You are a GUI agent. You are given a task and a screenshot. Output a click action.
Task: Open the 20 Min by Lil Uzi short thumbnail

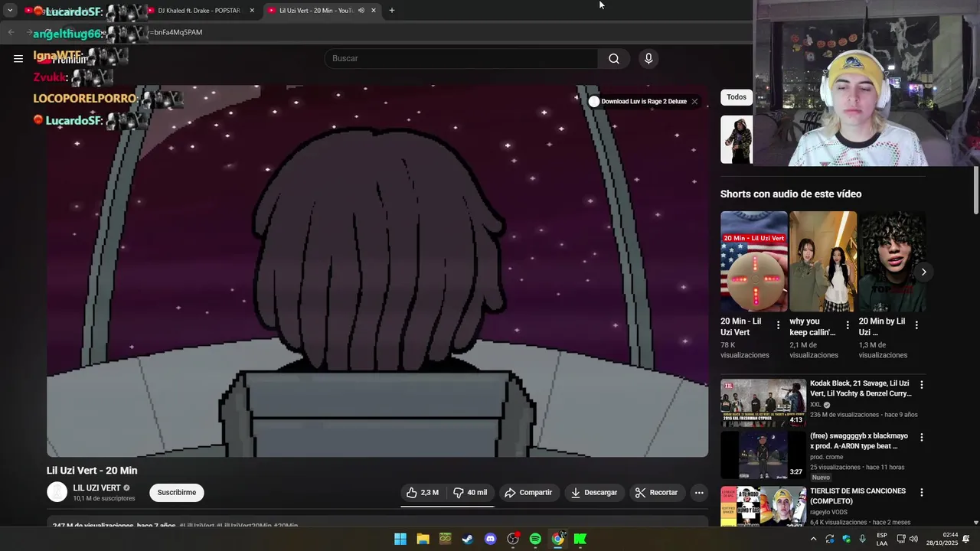(x=892, y=261)
